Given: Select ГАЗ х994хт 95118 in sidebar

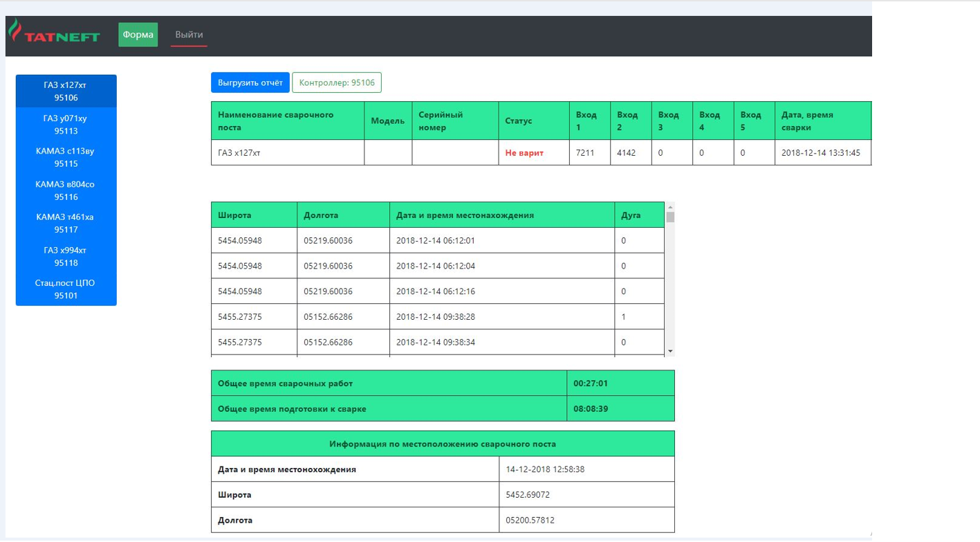Looking at the screenshot, I should (66, 256).
